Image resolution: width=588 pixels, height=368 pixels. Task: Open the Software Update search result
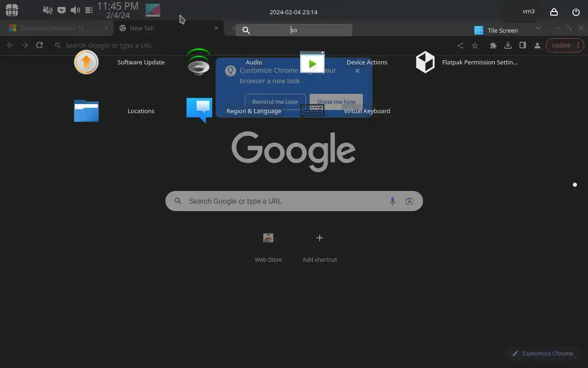click(x=119, y=62)
